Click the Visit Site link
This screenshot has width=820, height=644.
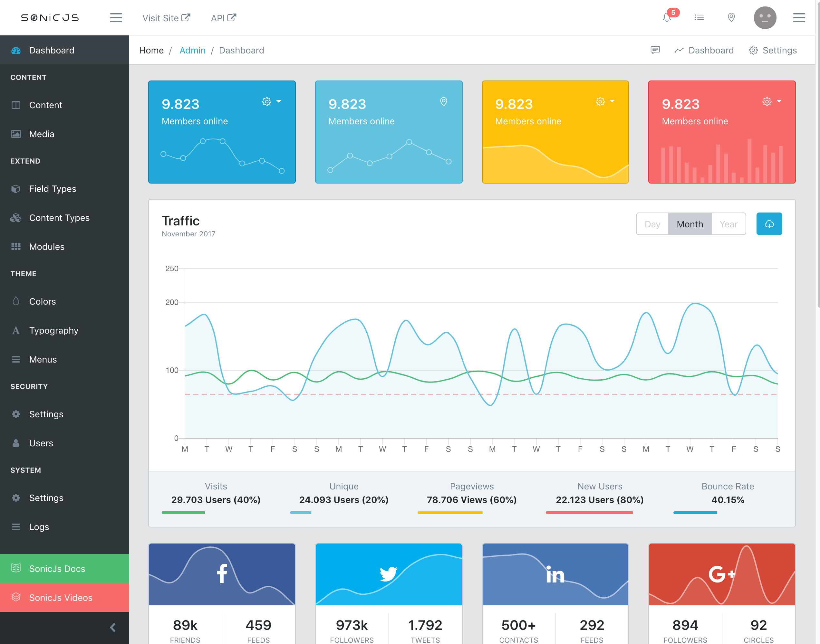(x=166, y=18)
